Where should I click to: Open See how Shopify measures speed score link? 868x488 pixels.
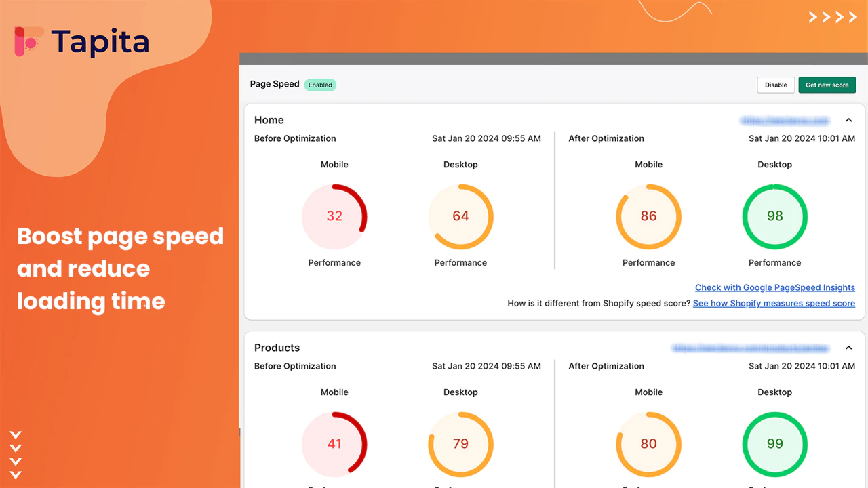(774, 303)
